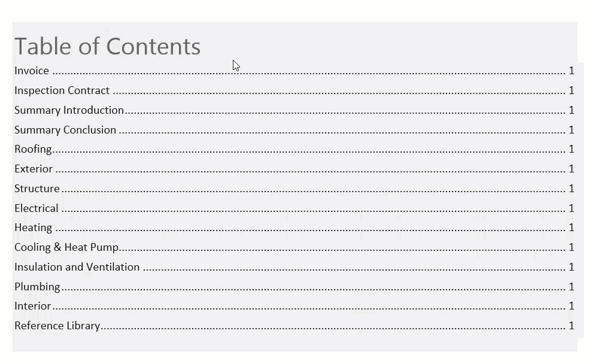Click the page number beside Electrical
The image size is (589, 364).
click(572, 208)
